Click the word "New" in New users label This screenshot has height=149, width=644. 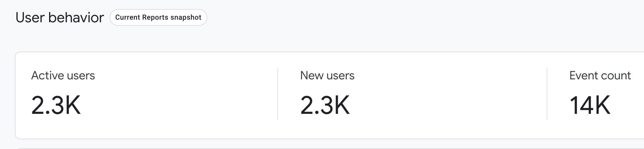pyautogui.click(x=312, y=75)
